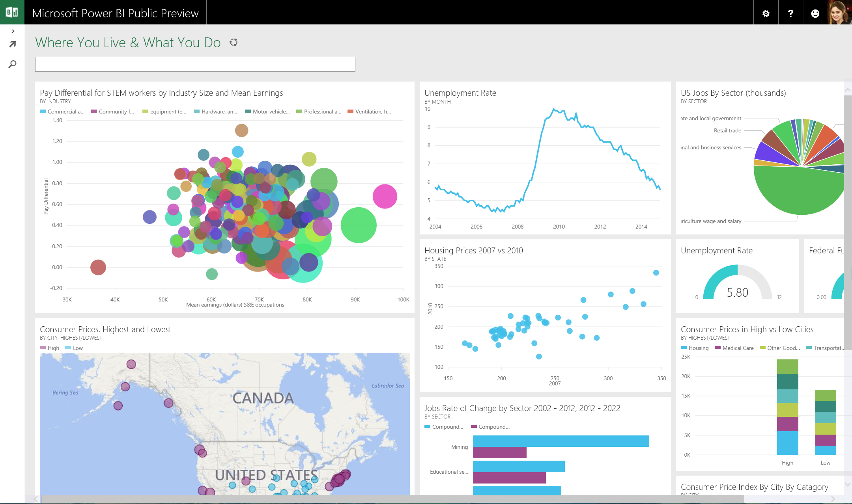Click the refresh icon next to dashboard title
Screen dimensions: 852x504
[234, 42]
